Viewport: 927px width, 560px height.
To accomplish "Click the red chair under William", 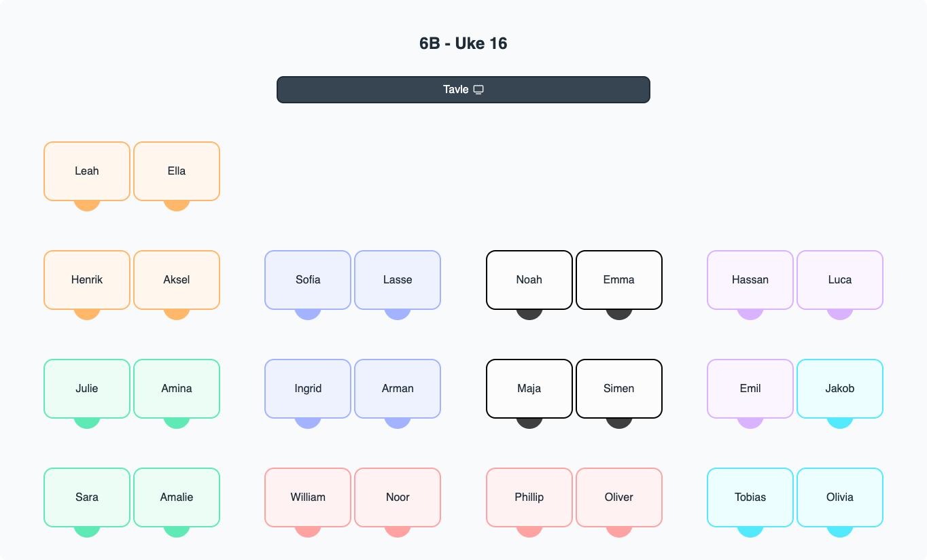I will (308, 532).
